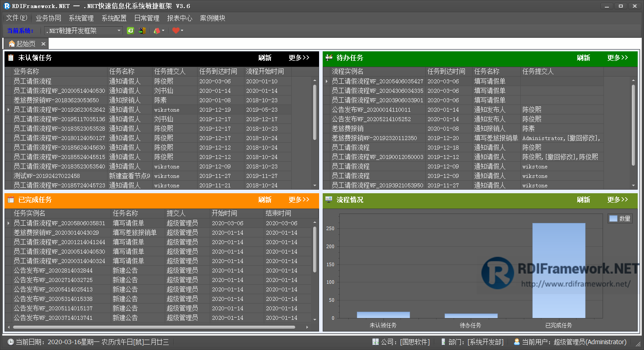Click 刷新 in the 流程情况 panel
This screenshot has width=644, height=350.
click(584, 200)
